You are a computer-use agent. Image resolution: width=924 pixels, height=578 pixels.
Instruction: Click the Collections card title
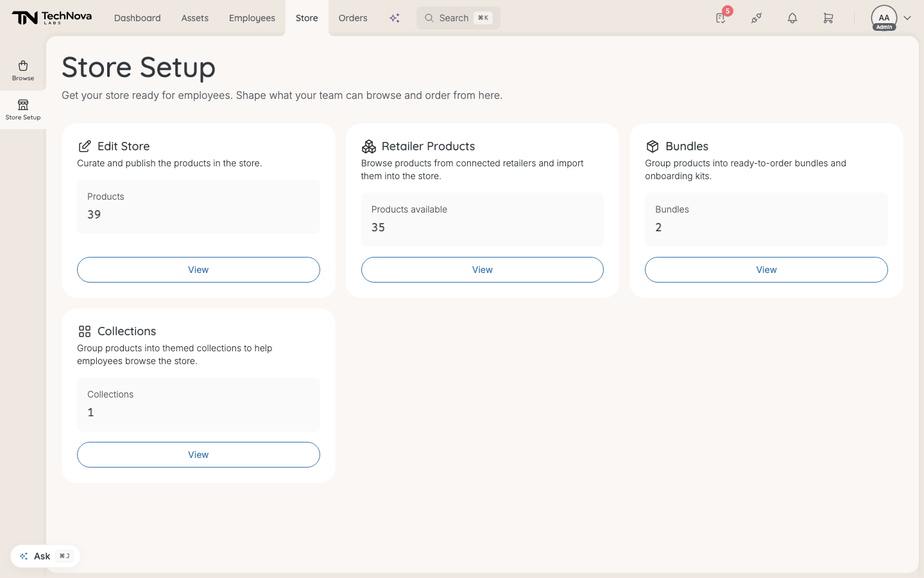[x=127, y=331]
